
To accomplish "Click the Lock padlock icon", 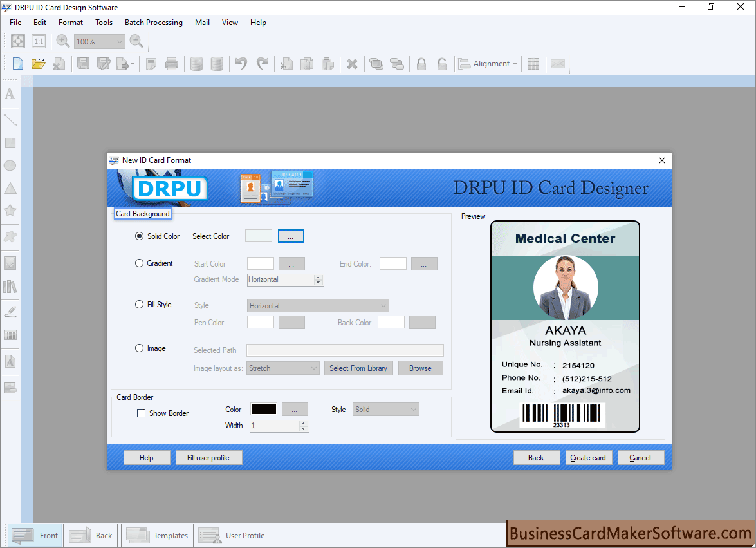I will pos(421,64).
